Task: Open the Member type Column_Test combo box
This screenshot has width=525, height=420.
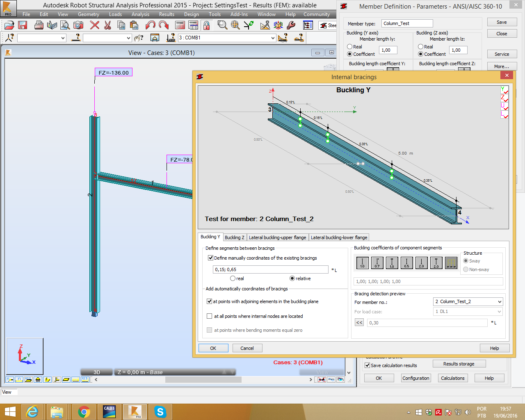Action: (407, 23)
